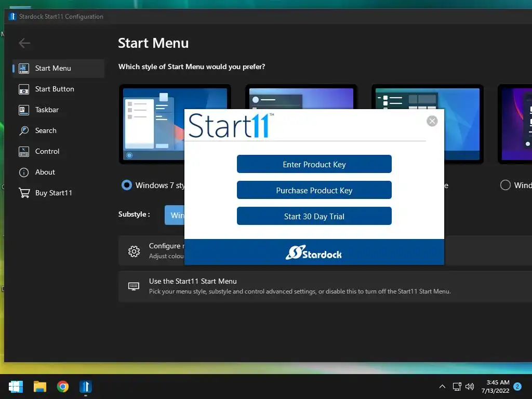Go to the Taskbar settings section

click(58, 110)
